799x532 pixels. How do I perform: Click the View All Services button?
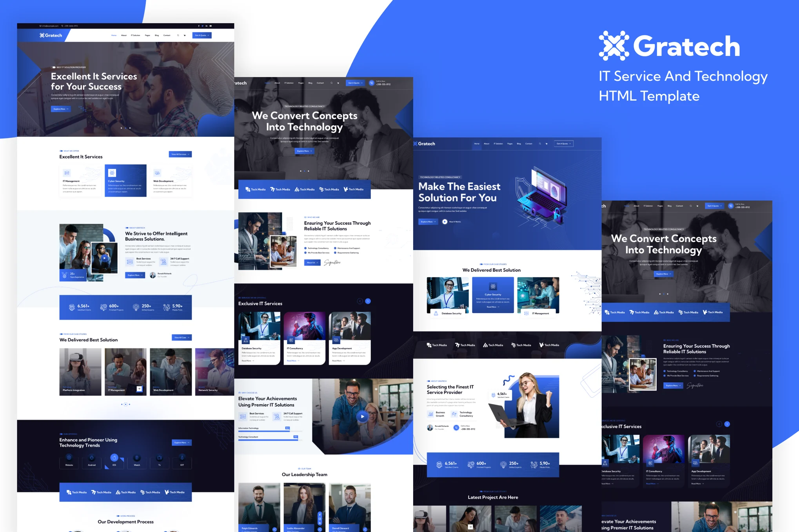coord(180,154)
